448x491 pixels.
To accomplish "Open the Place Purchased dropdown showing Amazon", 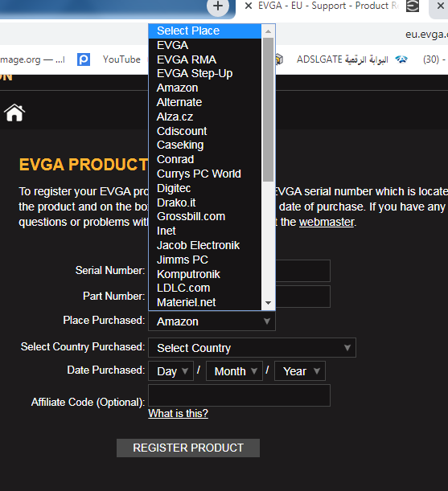I will tap(212, 321).
